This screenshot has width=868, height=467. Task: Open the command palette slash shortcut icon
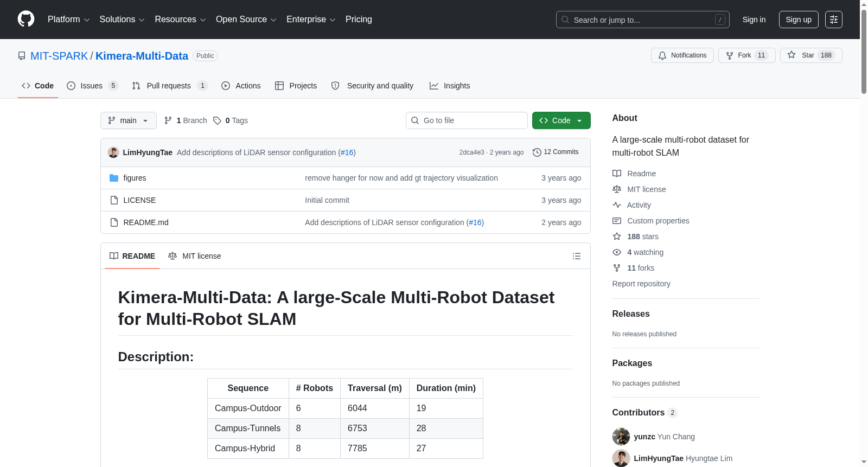[720, 20]
